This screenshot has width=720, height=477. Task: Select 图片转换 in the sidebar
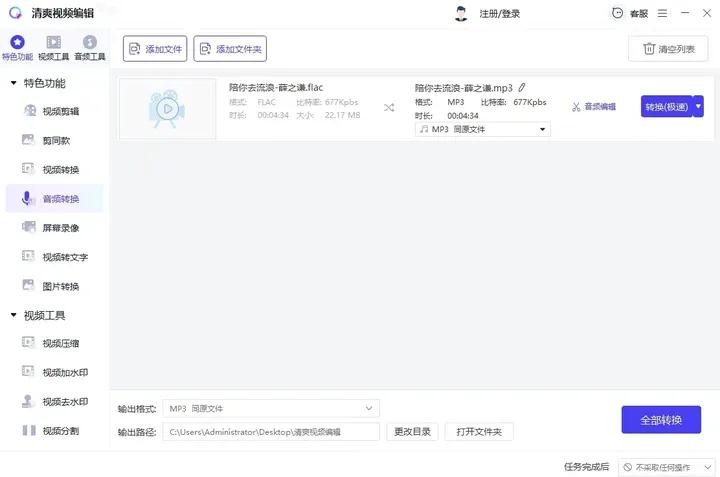[60, 286]
